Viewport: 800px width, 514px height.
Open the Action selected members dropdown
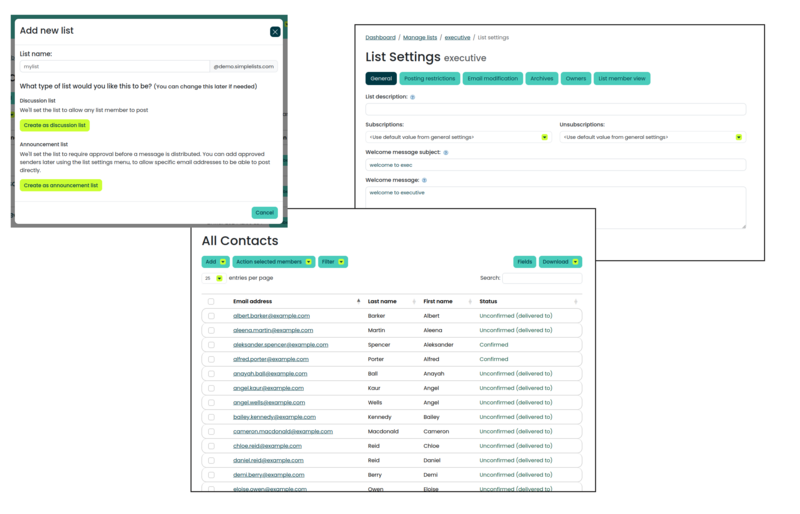coord(273,262)
